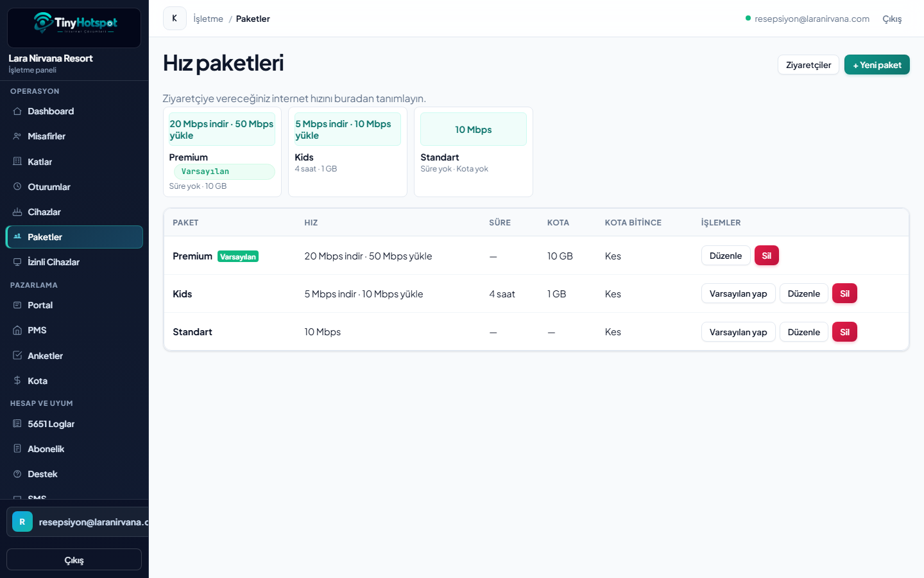Screen dimensions: 924x578
Task: Select the Kids package card
Action: tap(348, 152)
